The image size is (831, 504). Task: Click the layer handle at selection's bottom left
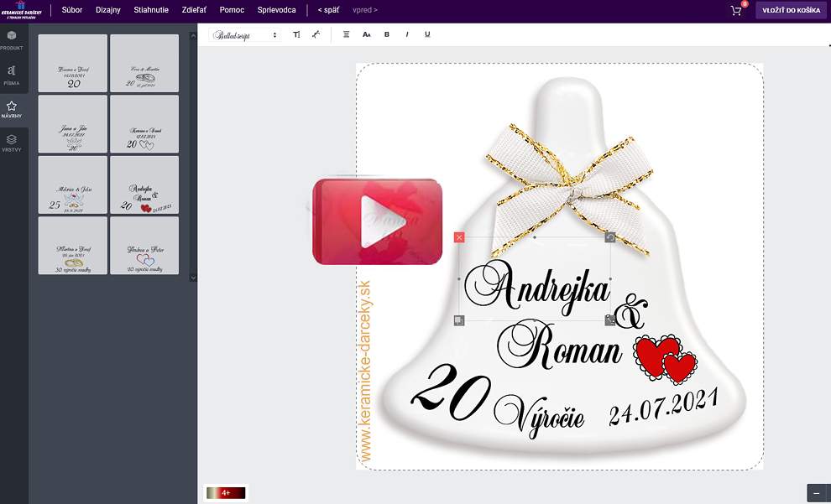[459, 320]
